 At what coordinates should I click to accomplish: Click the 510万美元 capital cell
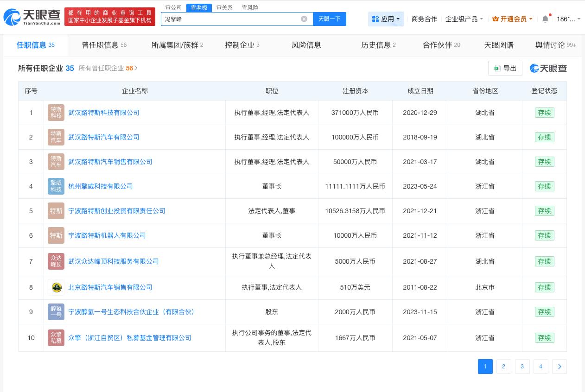click(355, 287)
